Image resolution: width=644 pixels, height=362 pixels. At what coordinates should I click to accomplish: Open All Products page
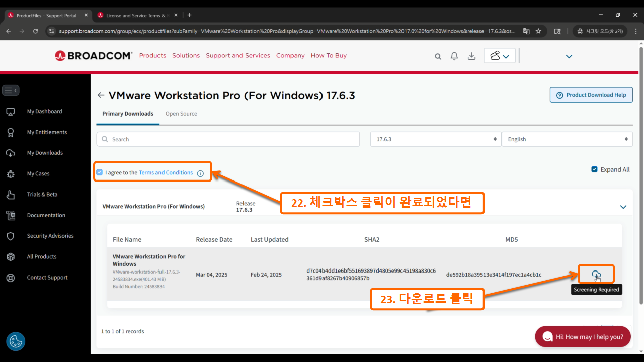(x=42, y=257)
